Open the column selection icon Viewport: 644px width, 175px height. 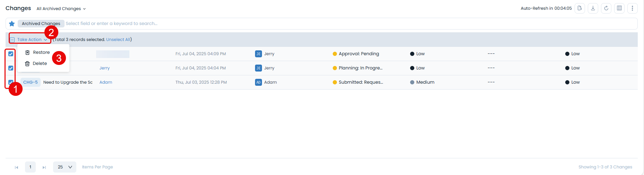[x=619, y=8]
